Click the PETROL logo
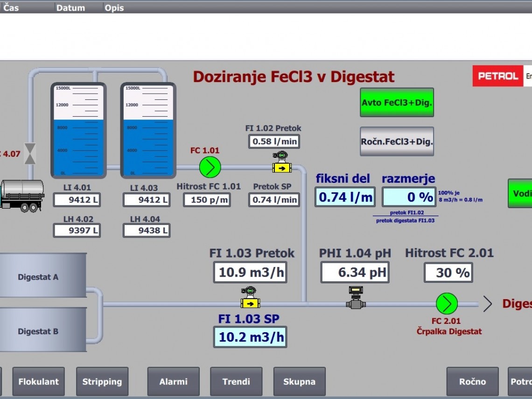This screenshot has width=532, height=399. point(497,76)
